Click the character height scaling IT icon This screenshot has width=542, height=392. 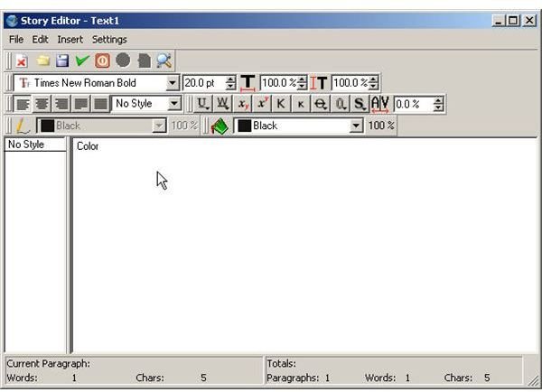(319, 83)
